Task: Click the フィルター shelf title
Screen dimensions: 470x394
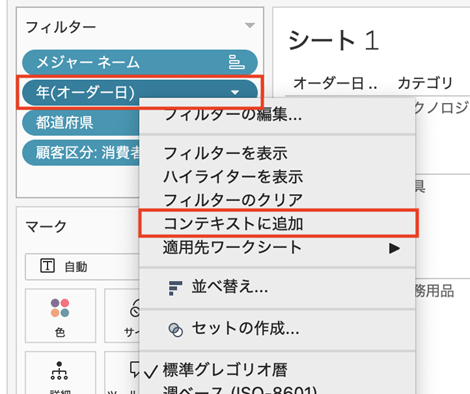Action: pos(61,27)
